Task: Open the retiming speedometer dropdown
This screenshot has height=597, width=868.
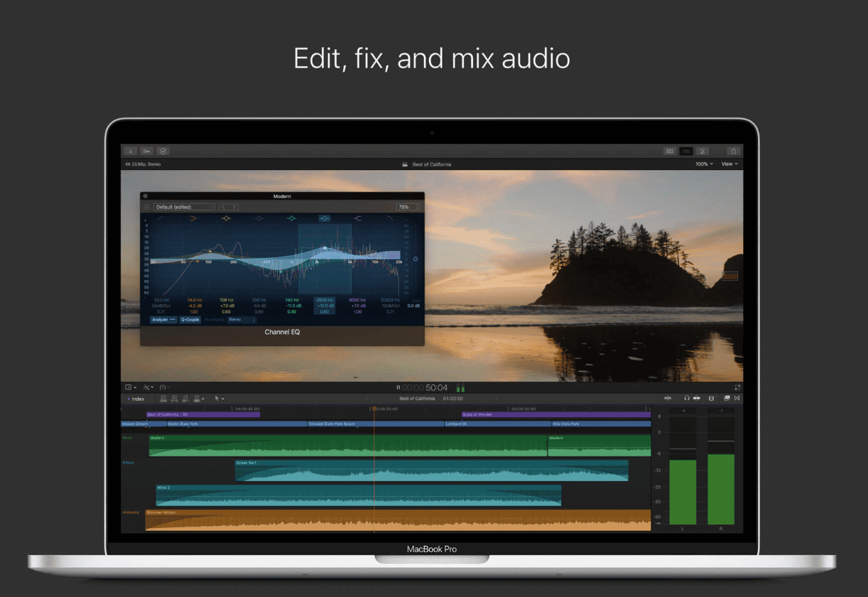Action: pos(165,387)
